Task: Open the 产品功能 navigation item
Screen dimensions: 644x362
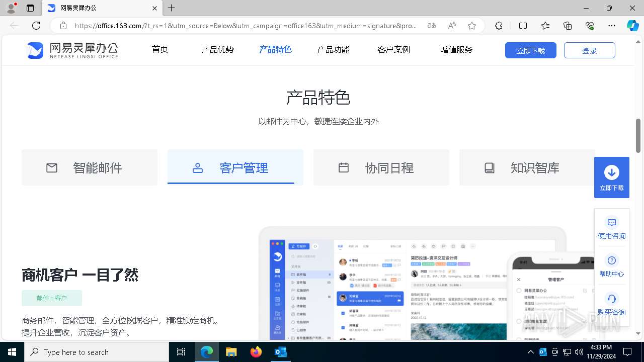Action: pyautogui.click(x=333, y=49)
